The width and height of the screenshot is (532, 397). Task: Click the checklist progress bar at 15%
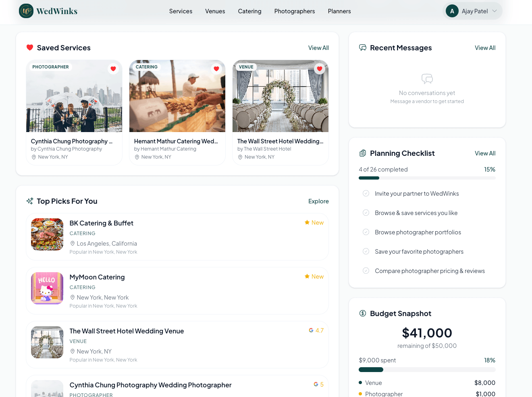427,178
